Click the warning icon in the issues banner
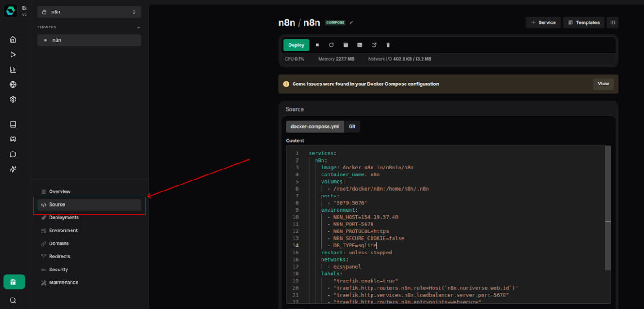This screenshot has height=309, width=644. [286, 84]
